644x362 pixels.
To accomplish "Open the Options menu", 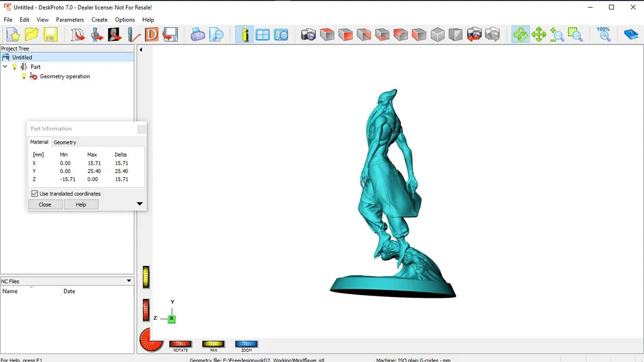I will [x=125, y=20].
